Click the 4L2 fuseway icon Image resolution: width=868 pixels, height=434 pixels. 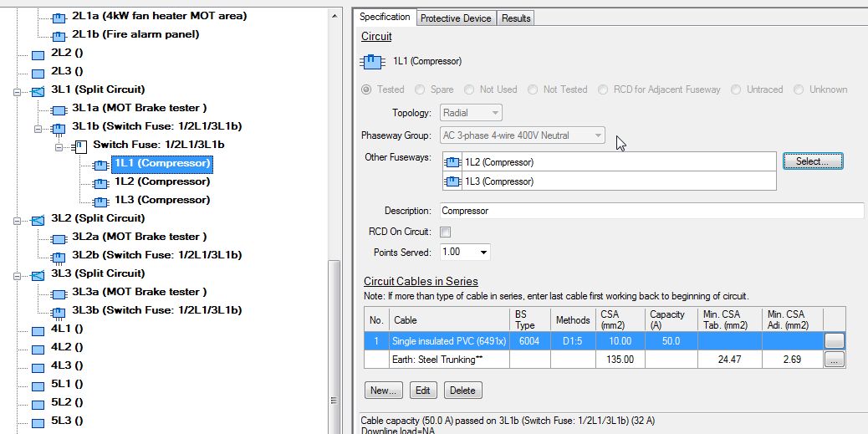(38, 350)
